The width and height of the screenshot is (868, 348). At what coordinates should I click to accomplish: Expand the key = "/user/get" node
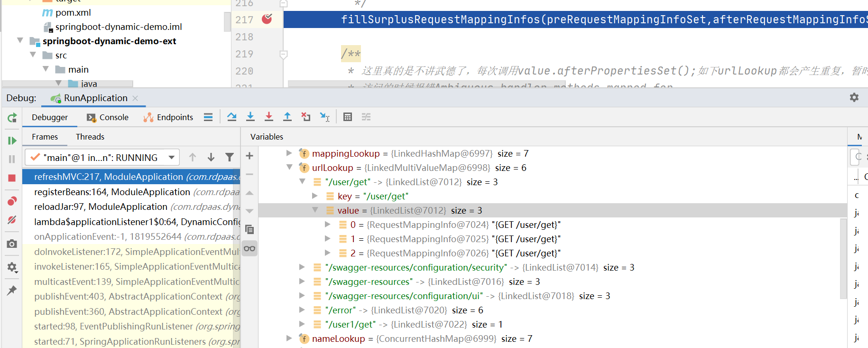(314, 196)
